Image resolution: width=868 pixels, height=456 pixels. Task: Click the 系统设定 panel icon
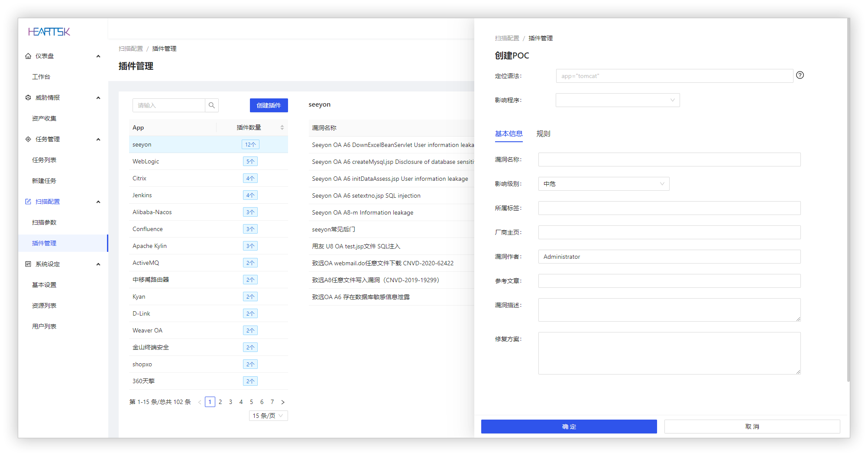pos(28,264)
